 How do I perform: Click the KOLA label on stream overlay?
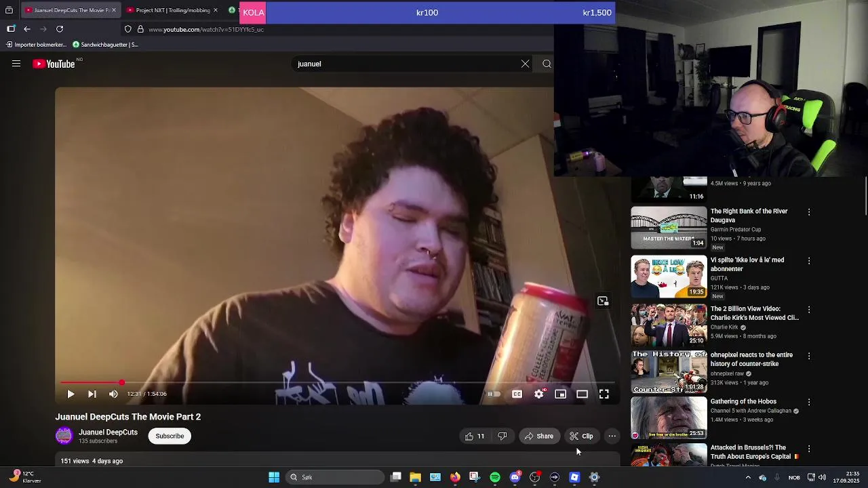(x=254, y=12)
